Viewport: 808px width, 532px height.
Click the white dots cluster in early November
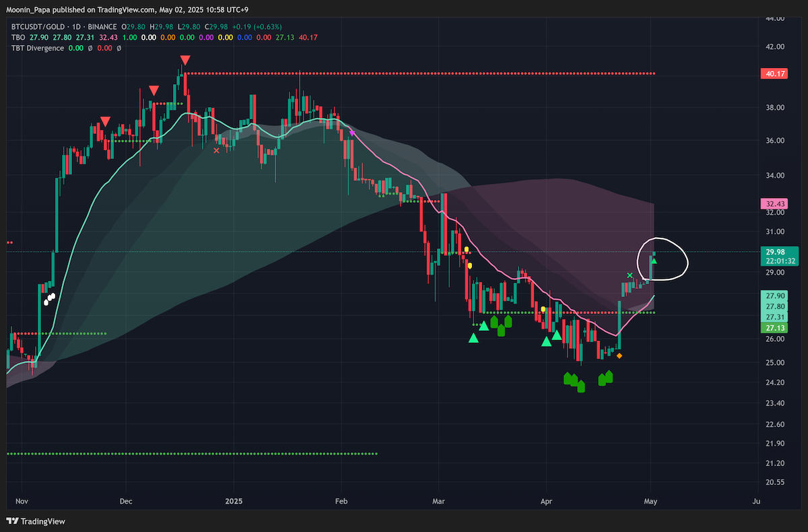[48, 299]
